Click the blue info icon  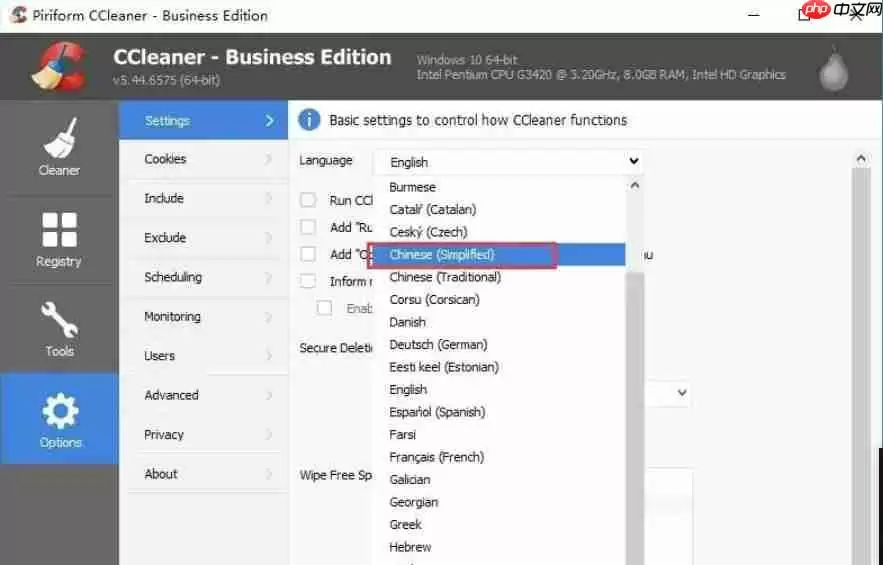pyautogui.click(x=309, y=120)
